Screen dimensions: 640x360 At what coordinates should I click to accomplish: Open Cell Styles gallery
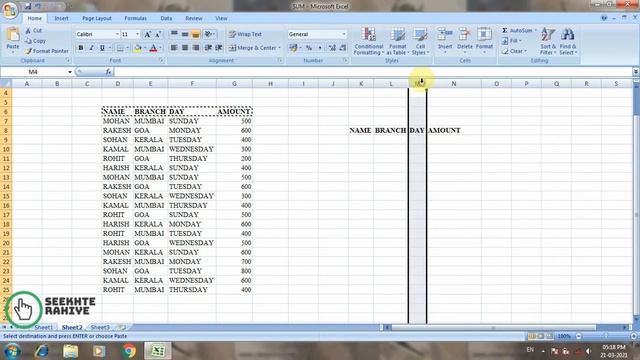pyautogui.click(x=420, y=41)
